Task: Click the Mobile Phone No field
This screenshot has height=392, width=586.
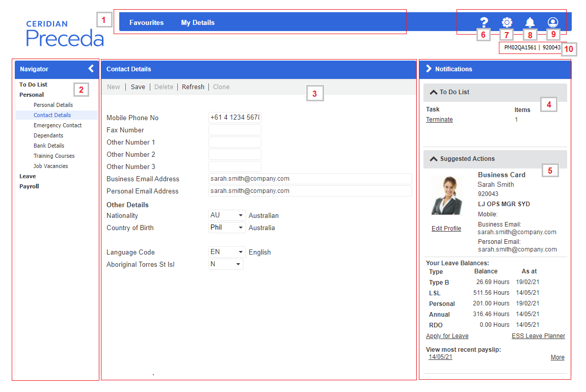Action: [234, 118]
